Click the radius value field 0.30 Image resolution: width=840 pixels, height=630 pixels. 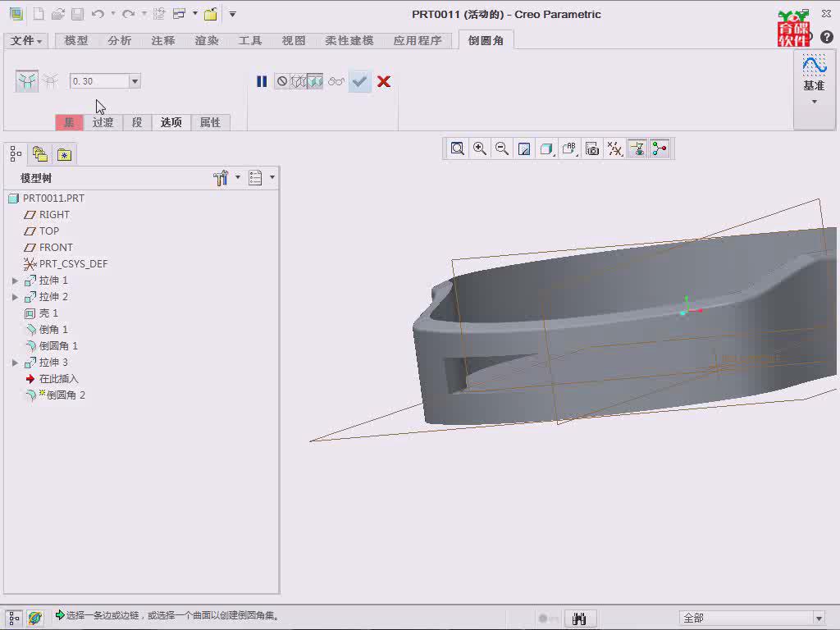tap(99, 81)
